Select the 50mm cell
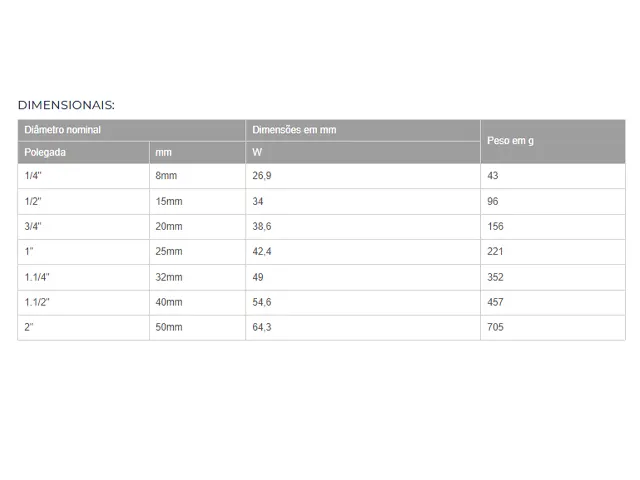 tap(198, 328)
